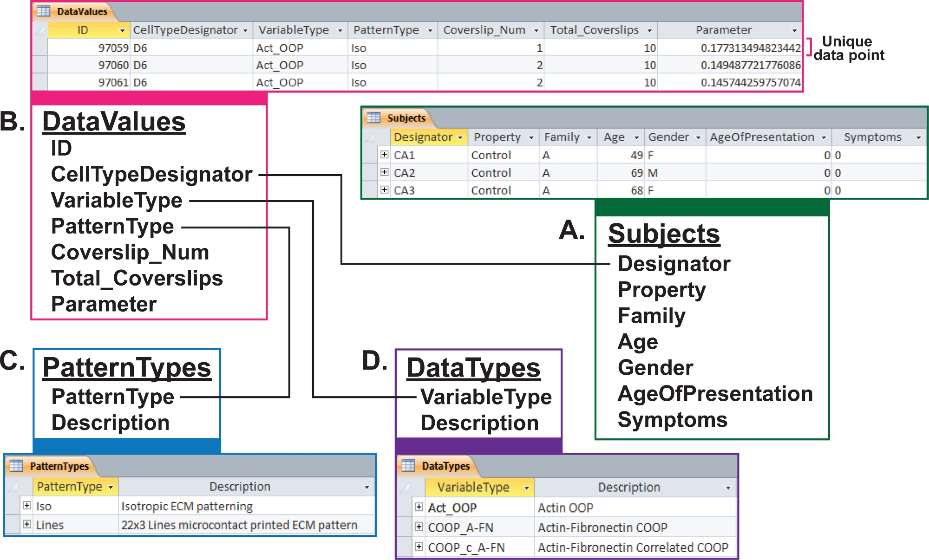Click select-all corner of Subjects table
This screenshot has width=929, height=560.
tap(370, 137)
